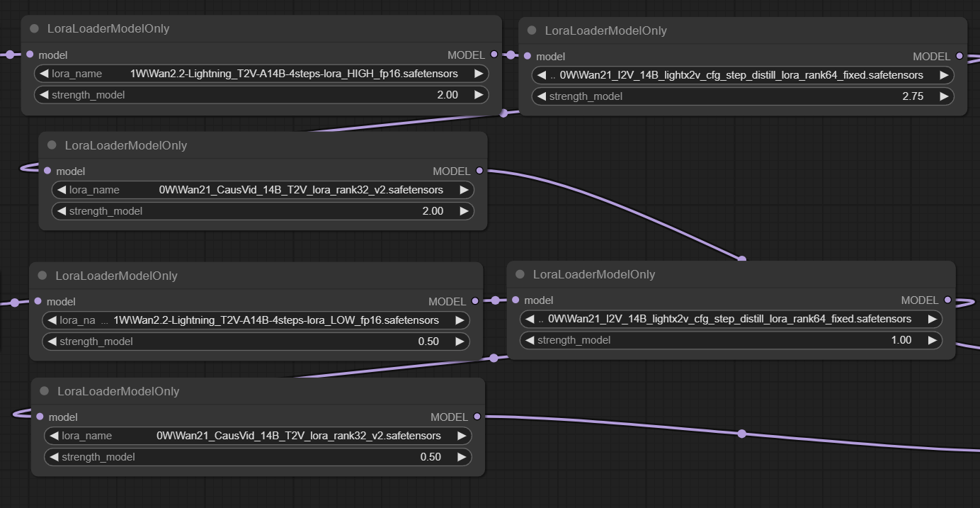Collapse the lightx2v node with strength 1.00
The height and width of the screenshot is (508, 980).
click(x=520, y=274)
